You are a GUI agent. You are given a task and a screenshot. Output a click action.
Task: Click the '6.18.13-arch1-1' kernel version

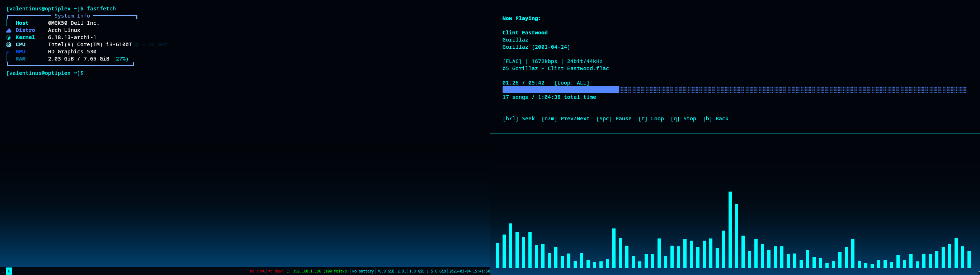tap(72, 38)
